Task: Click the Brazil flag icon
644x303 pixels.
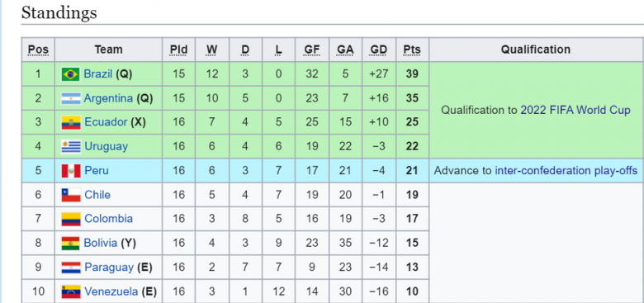Action: click(71, 74)
